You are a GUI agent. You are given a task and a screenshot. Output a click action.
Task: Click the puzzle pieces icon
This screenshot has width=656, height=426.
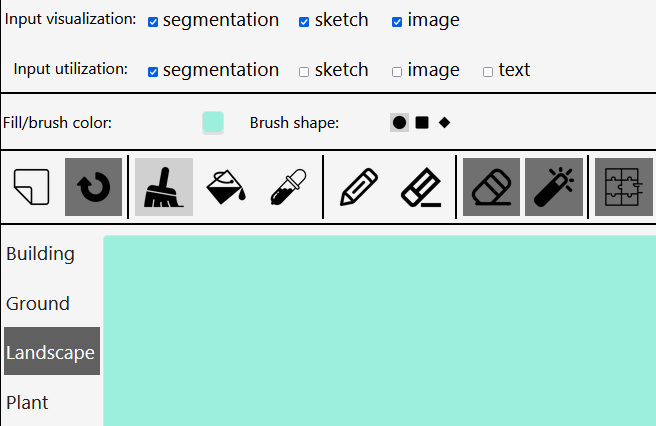point(624,187)
